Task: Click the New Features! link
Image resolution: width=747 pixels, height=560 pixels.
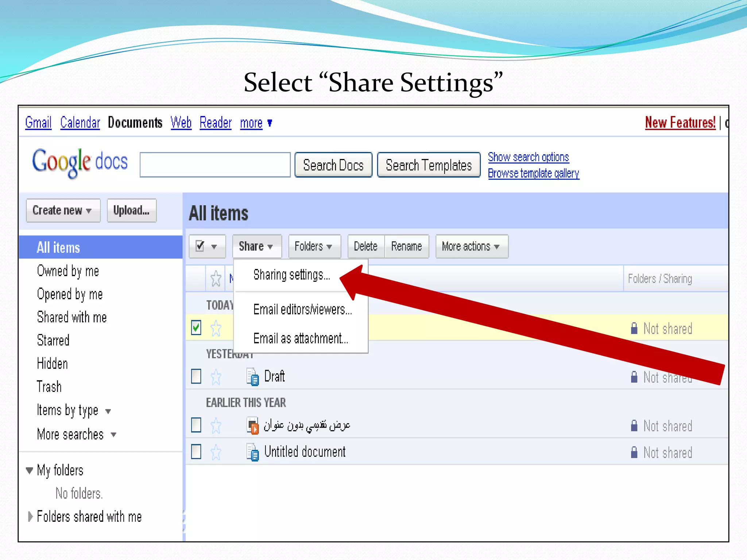Action: click(680, 122)
